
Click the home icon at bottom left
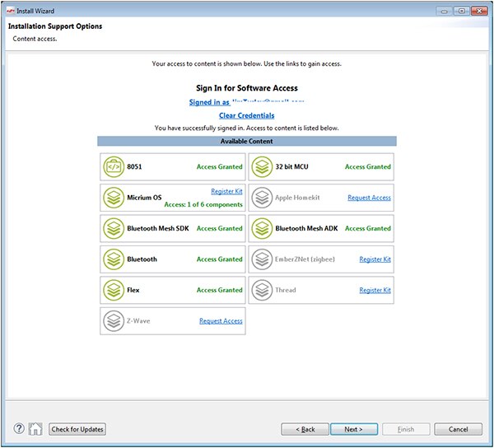35,428
